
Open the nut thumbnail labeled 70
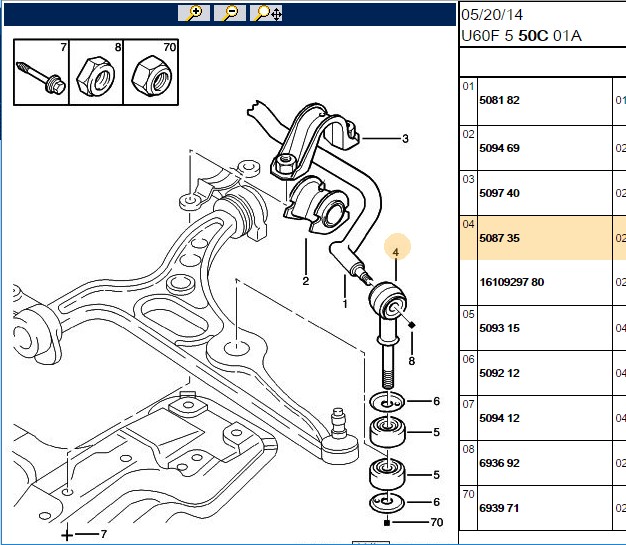(x=151, y=72)
